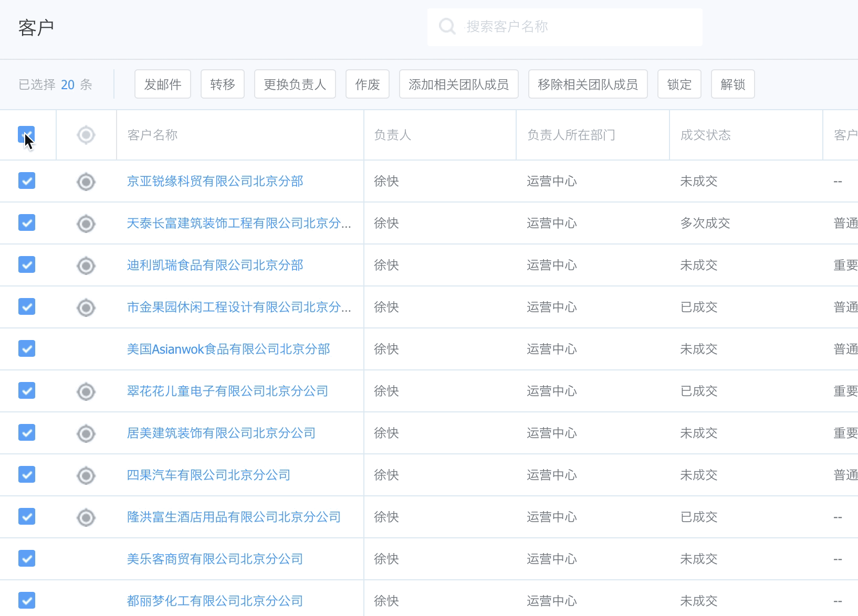The image size is (858, 616).
Task: Click the 发邮件 button
Action: [x=163, y=84]
